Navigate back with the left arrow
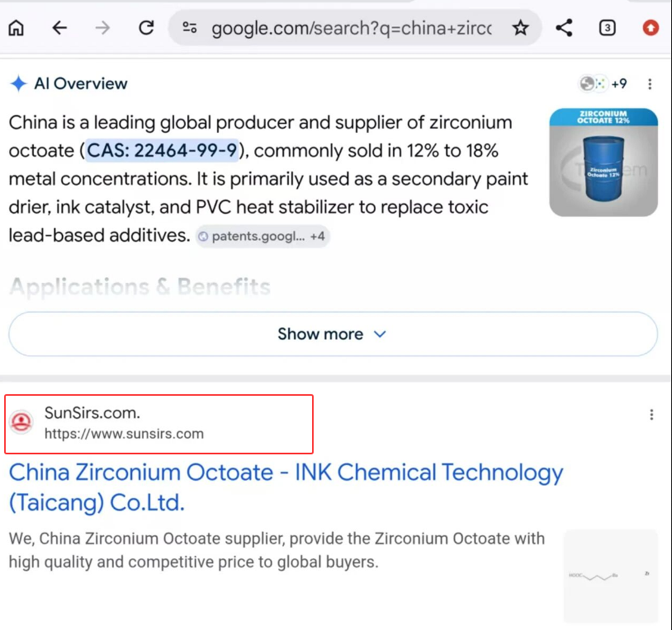The height and width of the screenshot is (630, 672). point(60,28)
